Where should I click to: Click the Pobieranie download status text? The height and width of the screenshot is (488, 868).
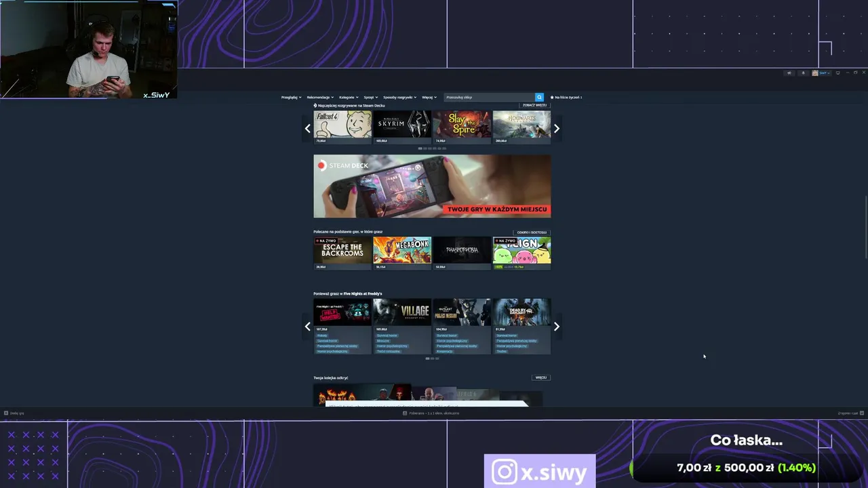tap(434, 413)
